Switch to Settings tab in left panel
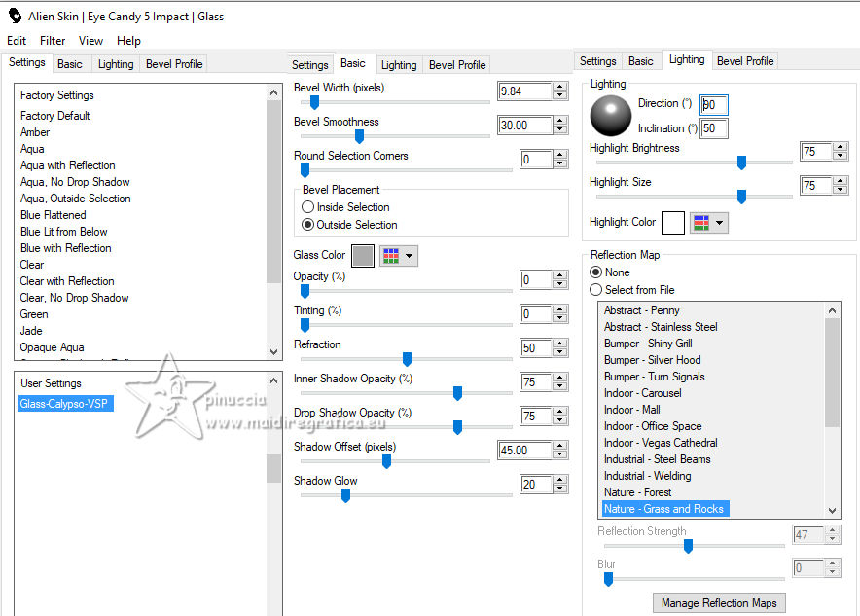Image resolution: width=860 pixels, height=616 pixels. pos(27,62)
